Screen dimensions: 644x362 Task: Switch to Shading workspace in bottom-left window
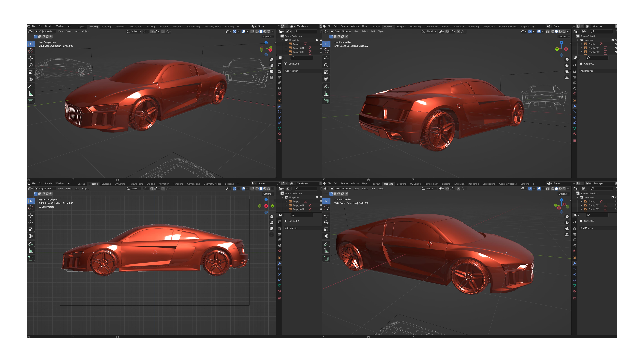click(151, 184)
